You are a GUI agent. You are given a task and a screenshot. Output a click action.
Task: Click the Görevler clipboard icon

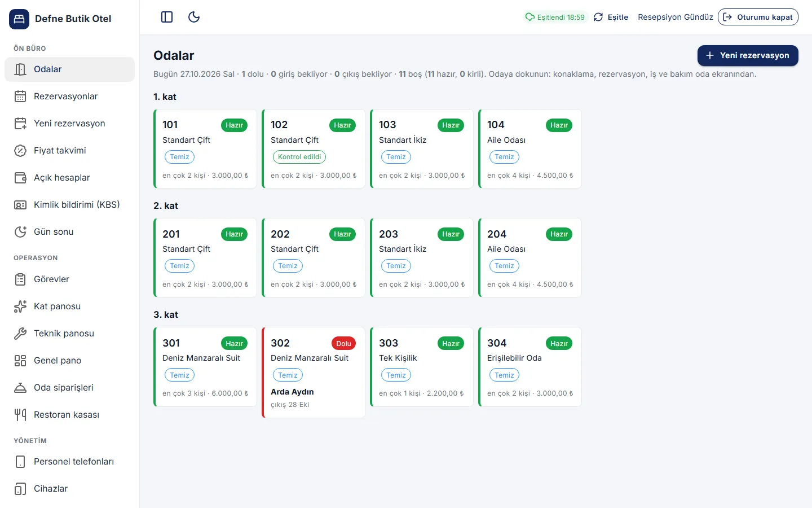tap(20, 279)
